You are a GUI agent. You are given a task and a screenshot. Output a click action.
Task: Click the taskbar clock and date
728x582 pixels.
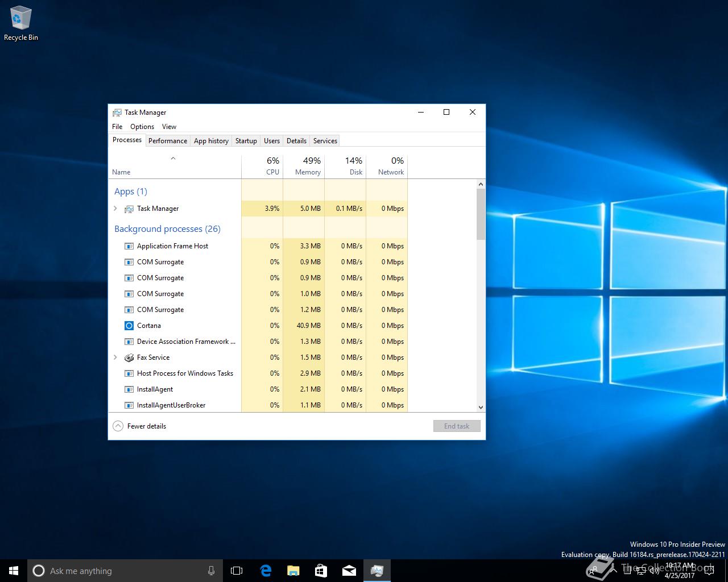pos(680,571)
